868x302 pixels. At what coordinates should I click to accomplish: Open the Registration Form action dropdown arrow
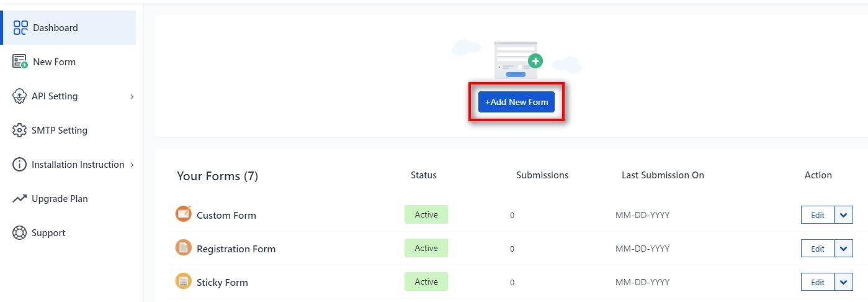tap(844, 249)
